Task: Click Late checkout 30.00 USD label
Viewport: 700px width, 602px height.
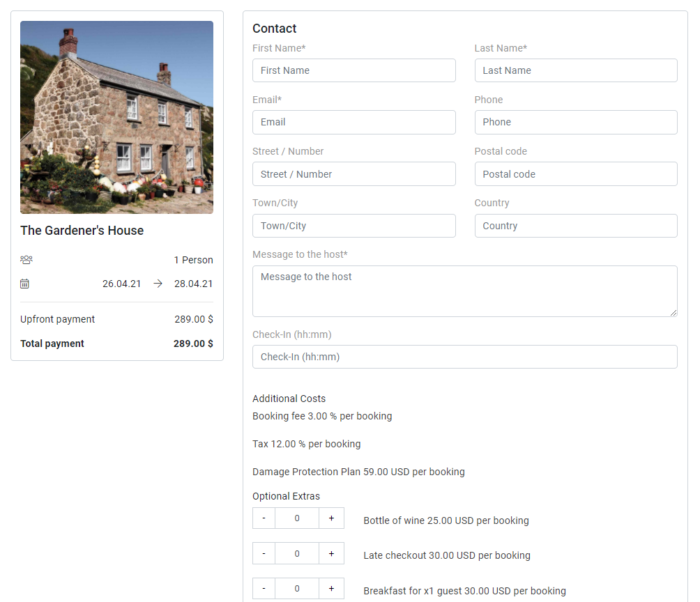Action: pos(447,555)
